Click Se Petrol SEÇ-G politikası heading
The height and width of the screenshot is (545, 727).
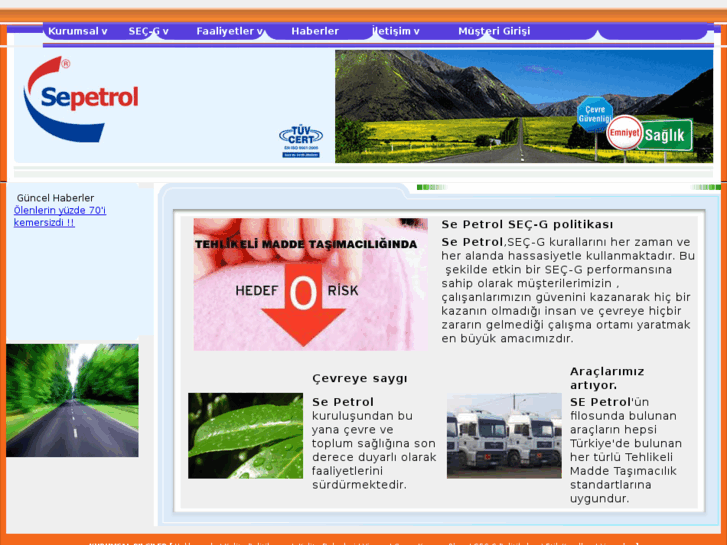[527, 224]
